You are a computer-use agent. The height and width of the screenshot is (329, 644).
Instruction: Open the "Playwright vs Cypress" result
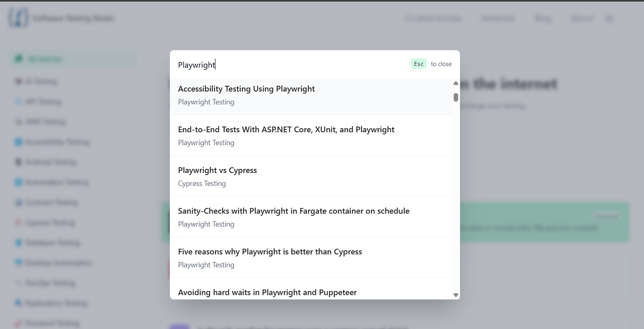click(x=311, y=176)
